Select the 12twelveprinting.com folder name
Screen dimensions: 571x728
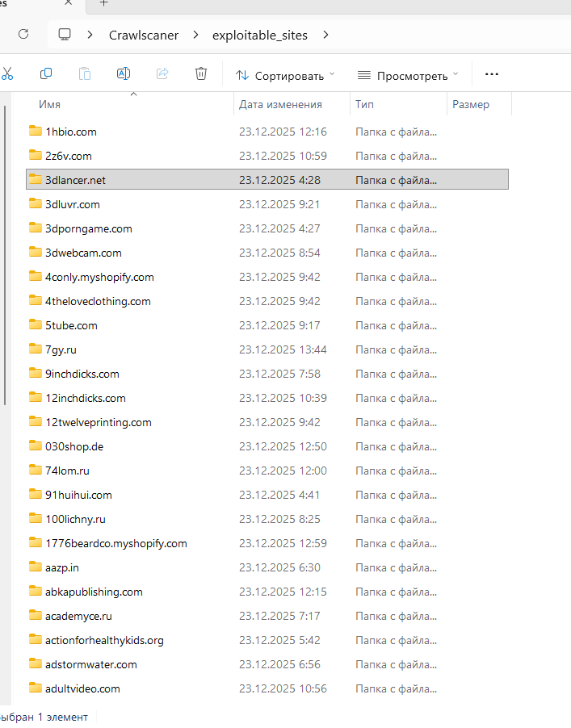98,422
